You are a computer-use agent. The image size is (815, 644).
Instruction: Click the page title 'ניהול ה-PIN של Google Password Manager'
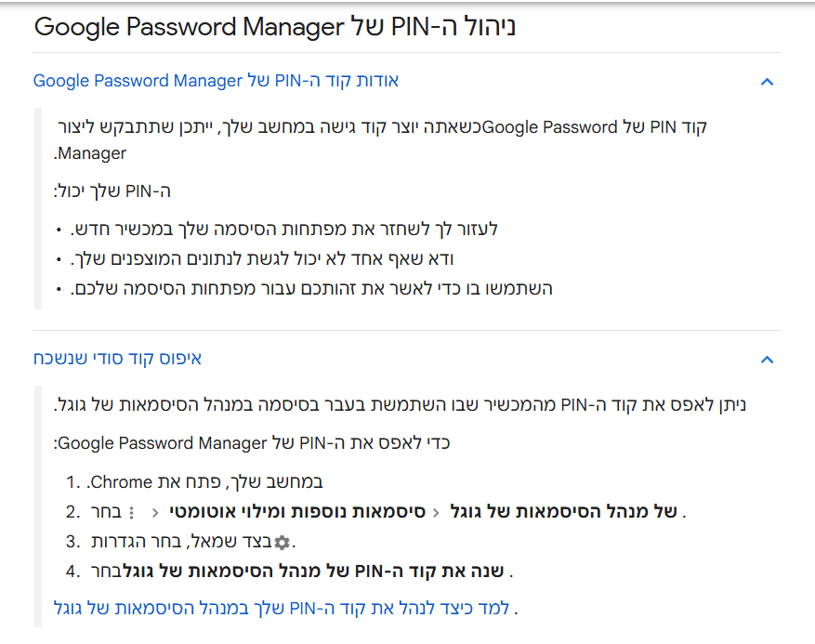[x=275, y=26]
